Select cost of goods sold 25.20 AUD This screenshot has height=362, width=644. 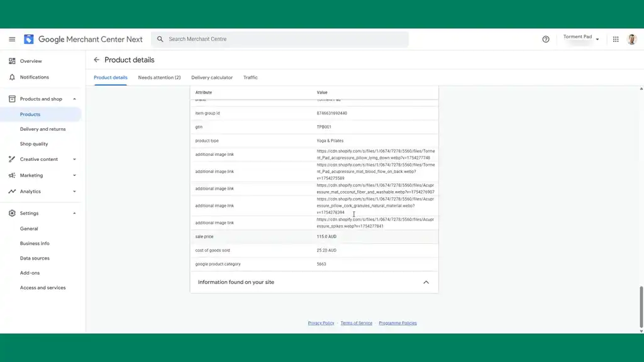pyautogui.click(x=326, y=250)
